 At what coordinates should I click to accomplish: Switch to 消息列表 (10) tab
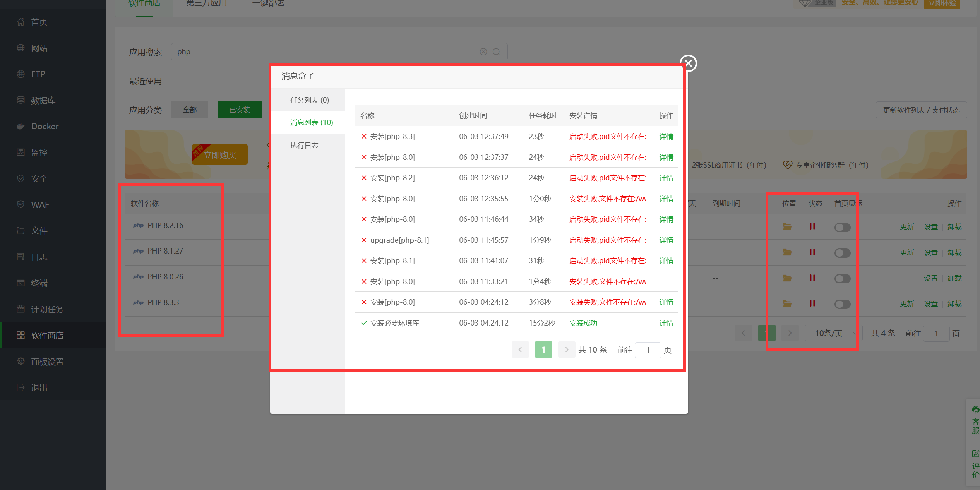308,122
